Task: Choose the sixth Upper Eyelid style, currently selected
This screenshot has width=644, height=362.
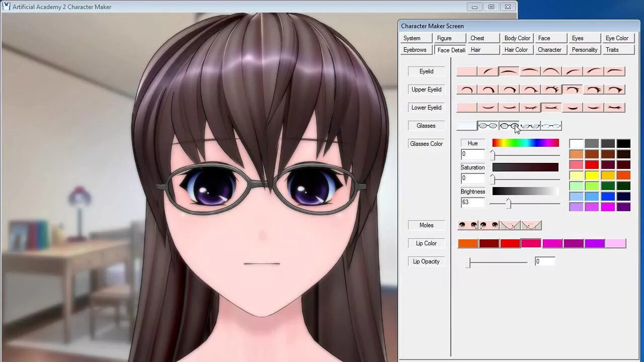Action: click(x=572, y=89)
